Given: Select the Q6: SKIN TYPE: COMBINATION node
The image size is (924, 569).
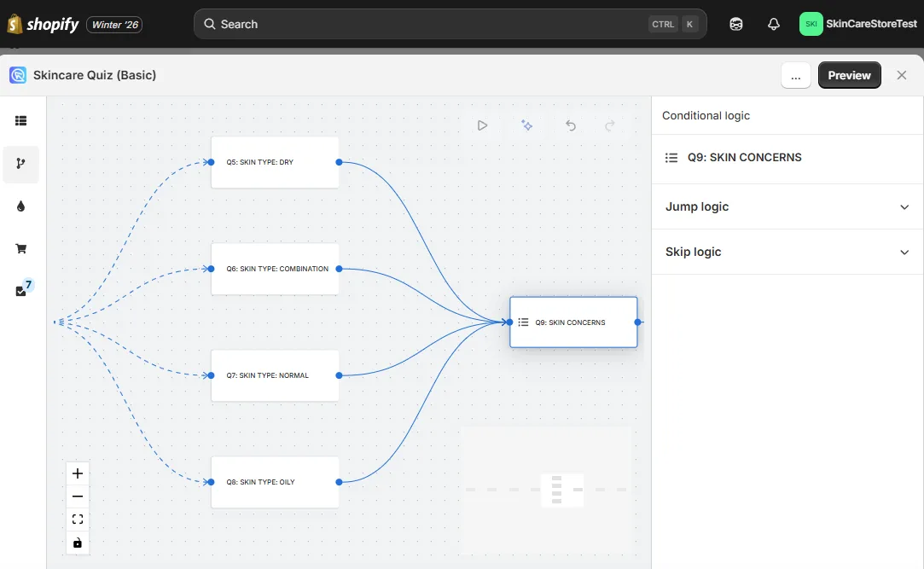Looking at the screenshot, I should click(276, 270).
